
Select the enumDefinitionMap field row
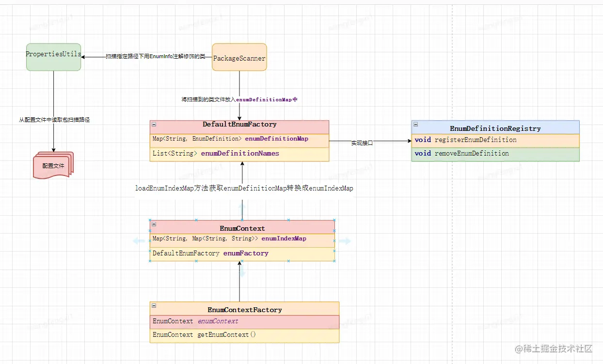[x=239, y=140]
